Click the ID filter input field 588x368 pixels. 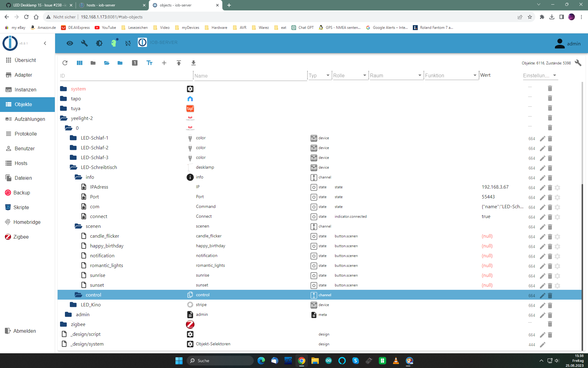126,76
